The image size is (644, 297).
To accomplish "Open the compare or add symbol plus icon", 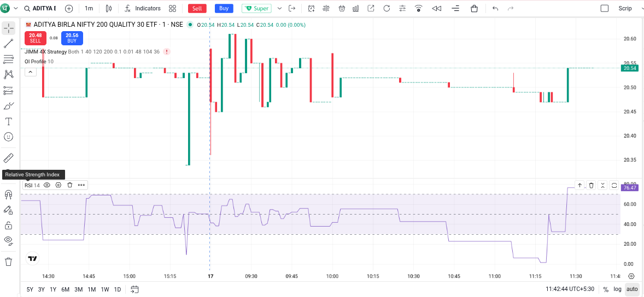I will pyautogui.click(x=69, y=8).
